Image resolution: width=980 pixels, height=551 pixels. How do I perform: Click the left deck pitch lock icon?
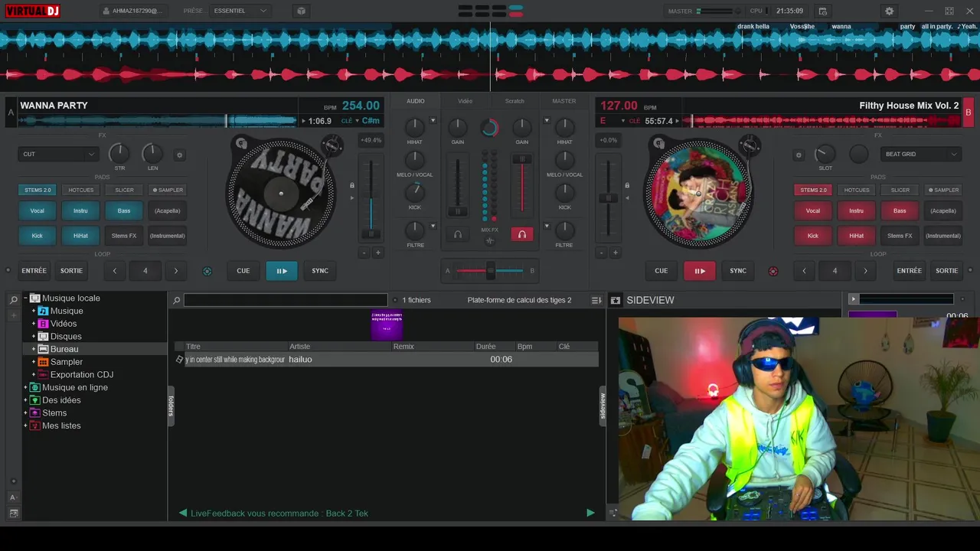tap(352, 185)
